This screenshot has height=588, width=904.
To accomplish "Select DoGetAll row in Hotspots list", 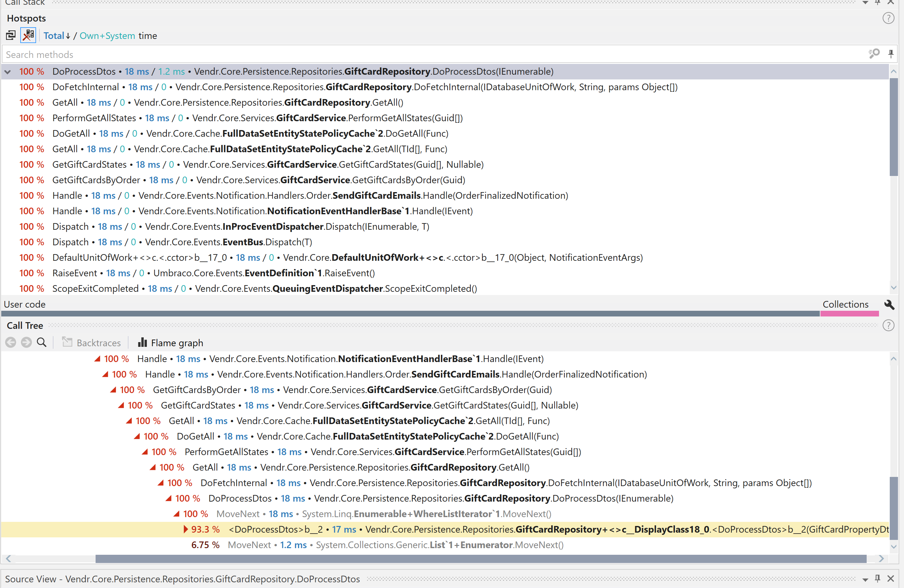I will click(x=445, y=134).
